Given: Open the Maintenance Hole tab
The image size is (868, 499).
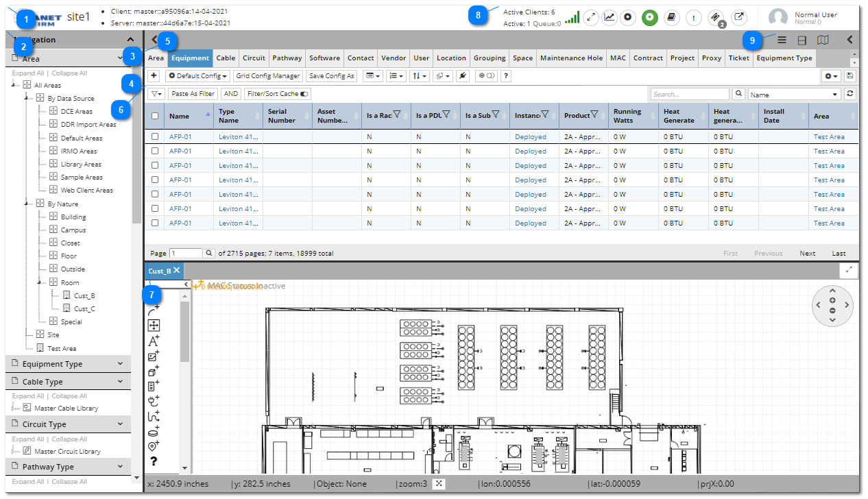Looking at the screenshot, I should point(572,58).
